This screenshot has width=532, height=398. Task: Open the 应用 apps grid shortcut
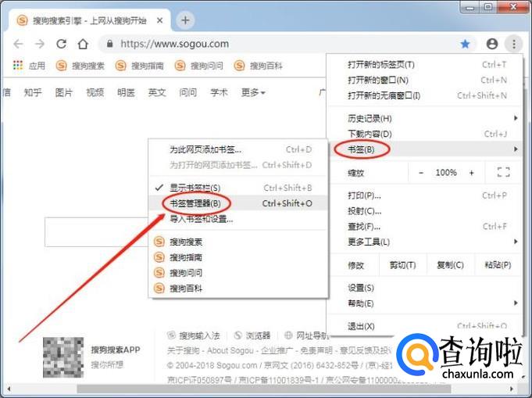point(29,66)
